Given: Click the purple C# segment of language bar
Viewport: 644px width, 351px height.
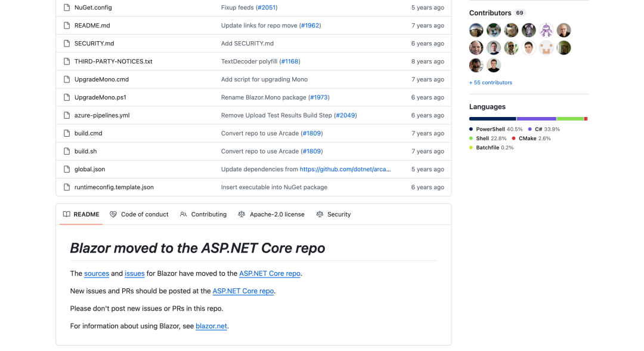Looking at the screenshot, I should pos(537,119).
